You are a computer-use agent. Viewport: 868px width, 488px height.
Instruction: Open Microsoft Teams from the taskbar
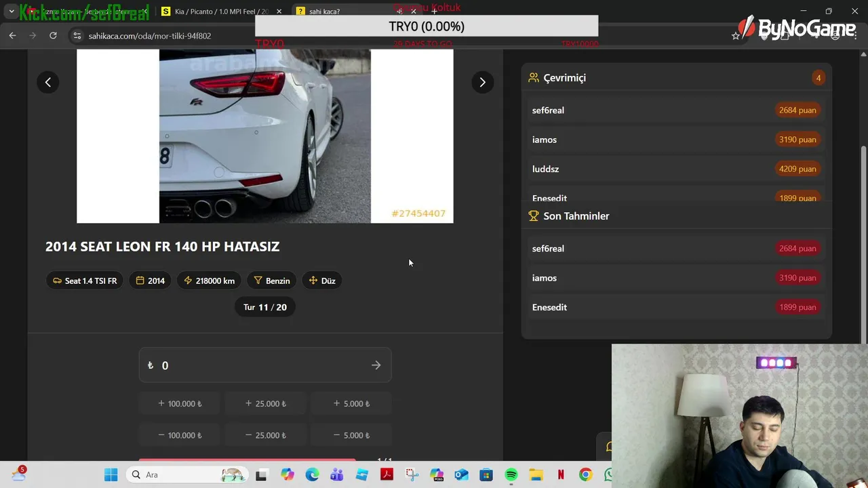(x=336, y=475)
